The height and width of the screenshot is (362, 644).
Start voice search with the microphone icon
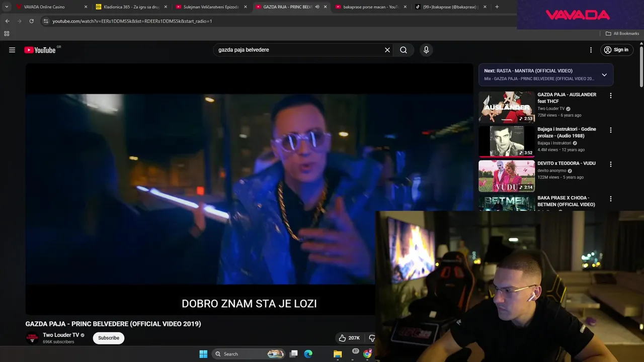click(x=426, y=50)
